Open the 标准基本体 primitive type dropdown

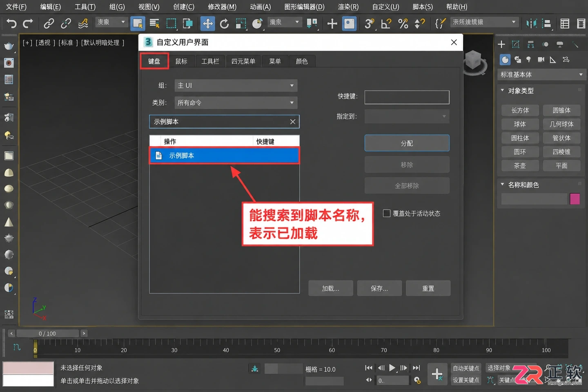coord(541,75)
